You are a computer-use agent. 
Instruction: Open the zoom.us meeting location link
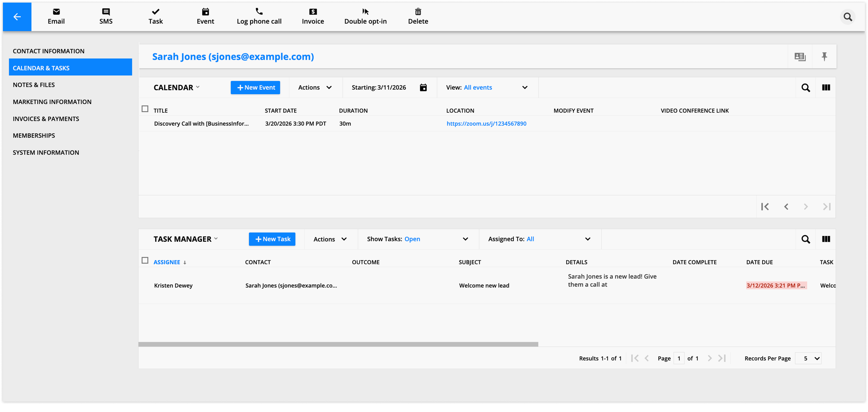[486, 124]
